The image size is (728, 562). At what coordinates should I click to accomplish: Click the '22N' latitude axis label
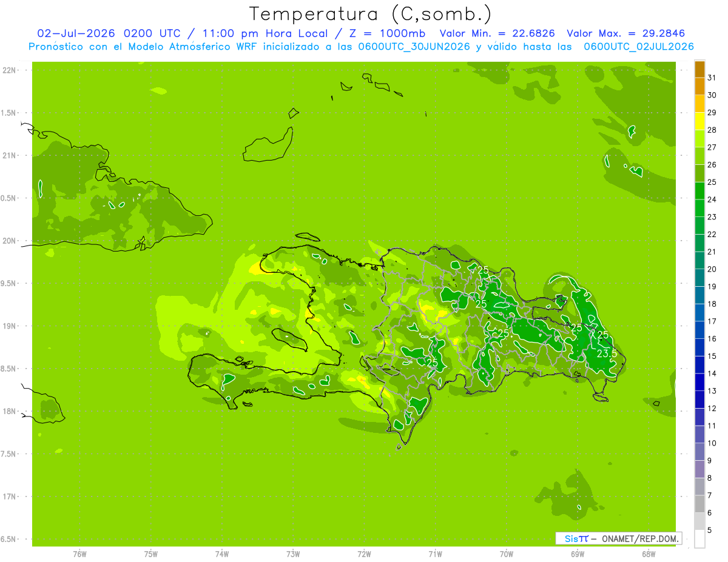(x=9, y=70)
